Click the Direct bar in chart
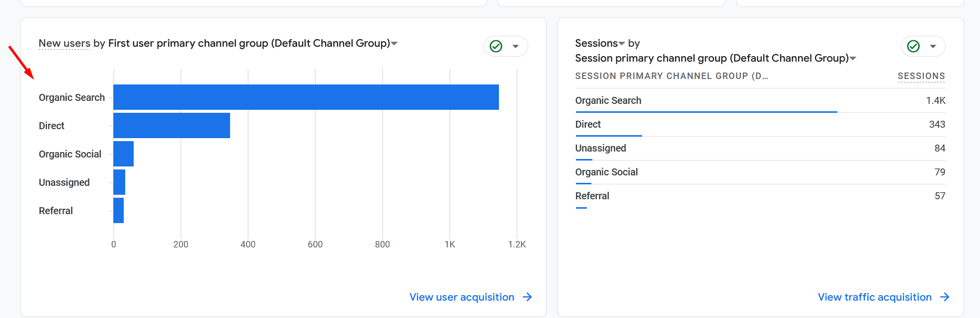 (171, 125)
